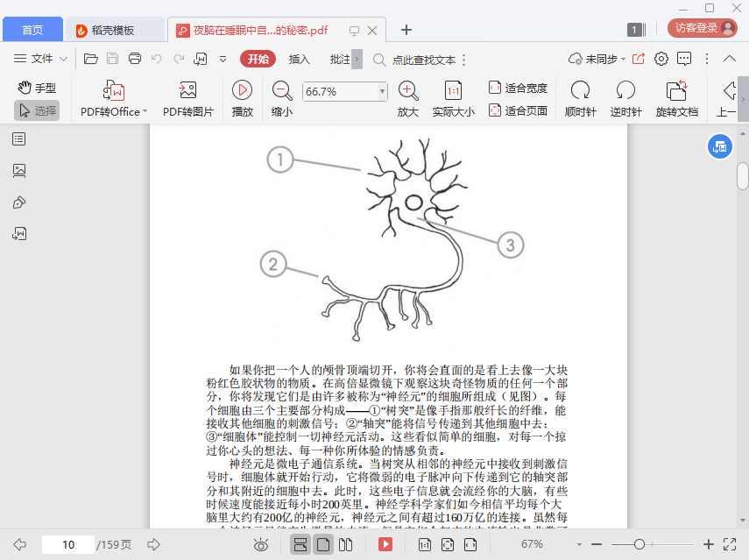Open settings gear icon

(x=661, y=59)
